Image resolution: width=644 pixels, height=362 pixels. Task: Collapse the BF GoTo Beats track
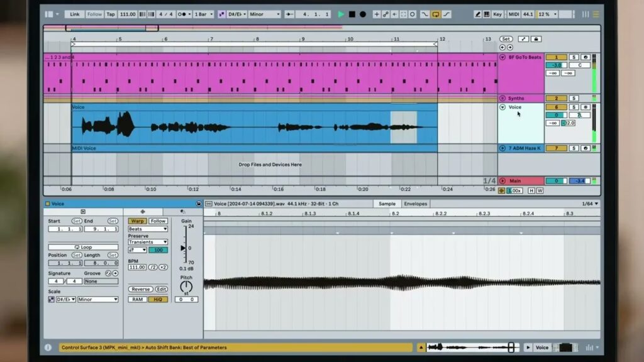(x=502, y=57)
